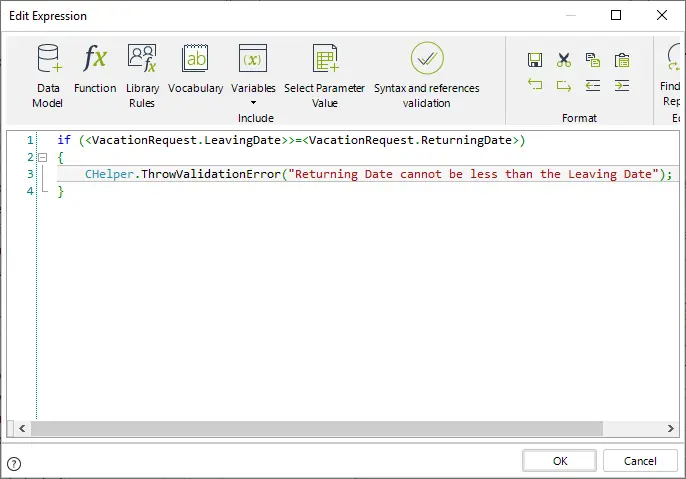The width and height of the screenshot is (686, 479).
Task: Open Select Parameter Value
Action: pos(324,75)
